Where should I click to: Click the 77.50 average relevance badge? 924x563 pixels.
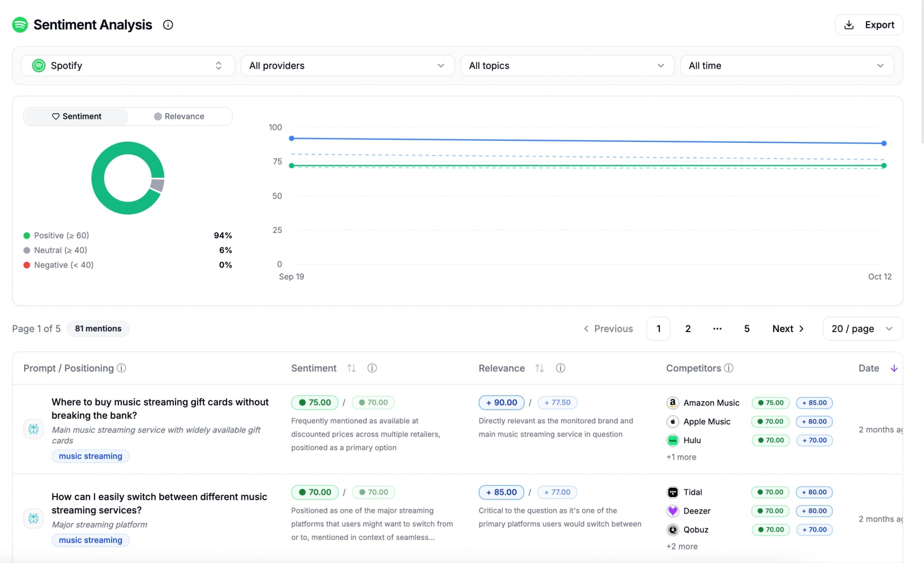[x=557, y=403]
